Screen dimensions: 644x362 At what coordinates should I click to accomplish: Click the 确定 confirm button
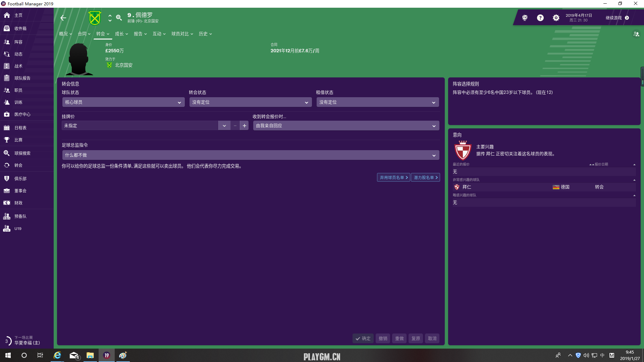click(x=363, y=339)
